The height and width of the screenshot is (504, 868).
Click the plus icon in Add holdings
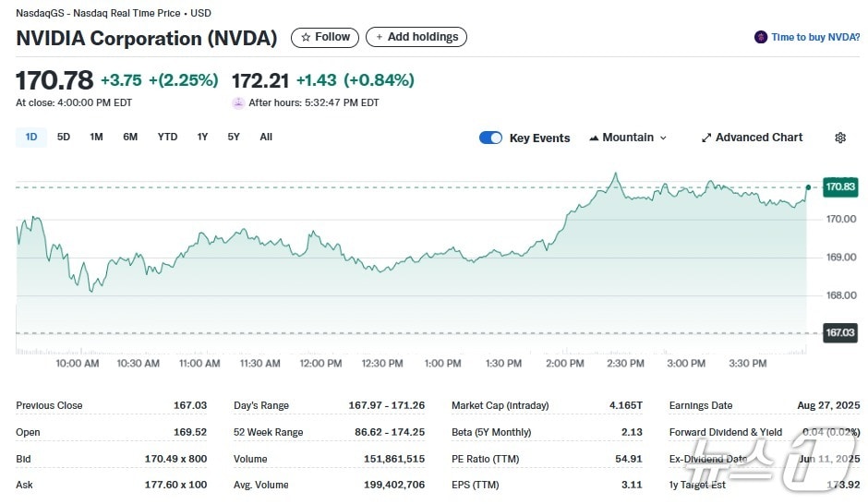tap(379, 37)
